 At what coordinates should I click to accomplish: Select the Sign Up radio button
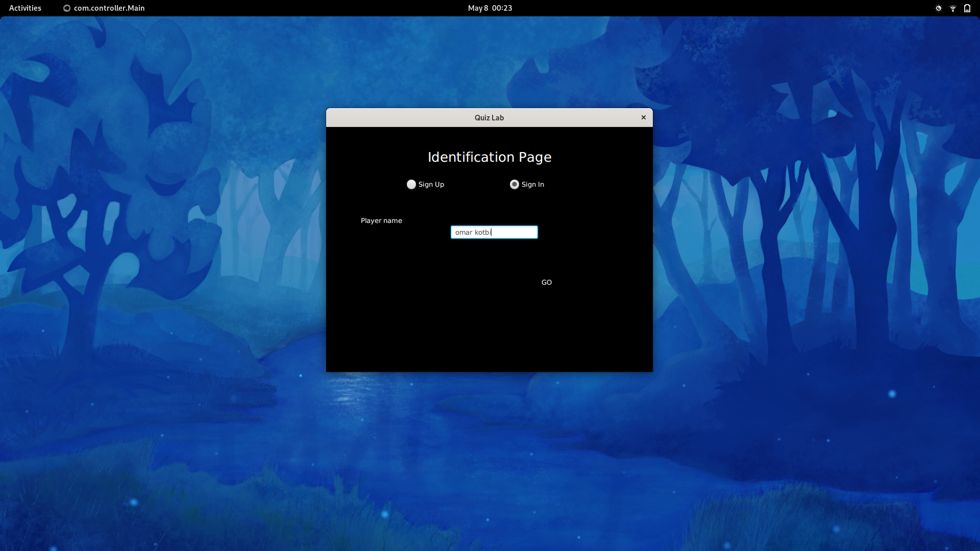coord(411,184)
